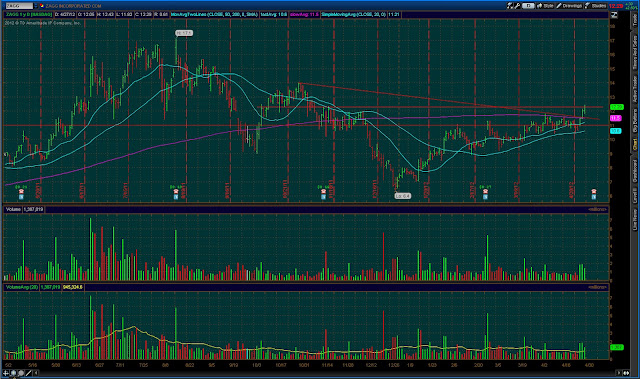Viewport: 640px width, 379px height.
Task: Toggle the price axis expander at top right
Action: tap(614, 15)
